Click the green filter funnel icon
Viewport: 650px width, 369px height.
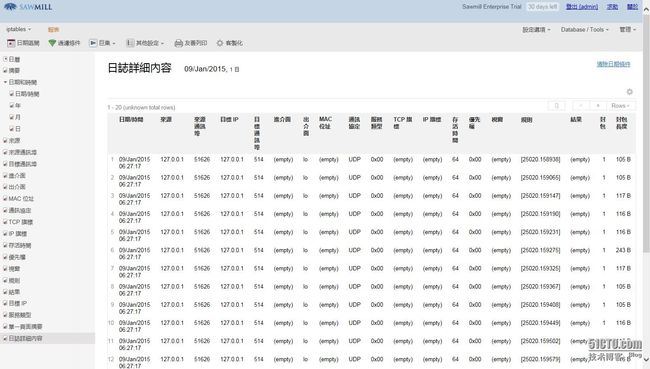52,43
